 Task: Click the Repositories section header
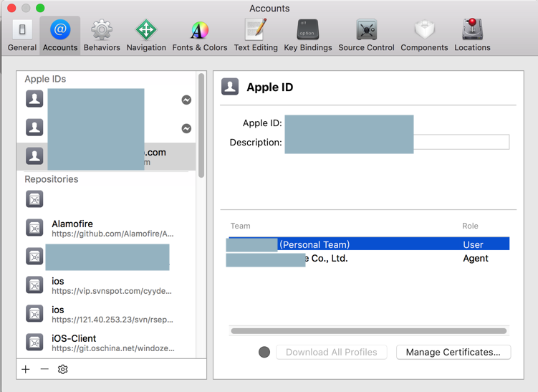(x=52, y=179)
